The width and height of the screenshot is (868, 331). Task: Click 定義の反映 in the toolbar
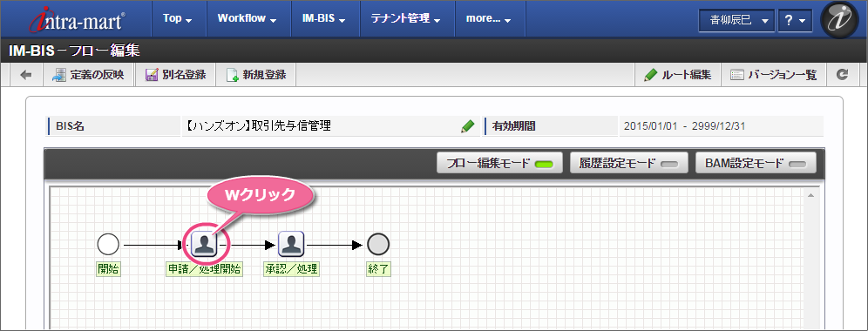[x=89, y=75]
